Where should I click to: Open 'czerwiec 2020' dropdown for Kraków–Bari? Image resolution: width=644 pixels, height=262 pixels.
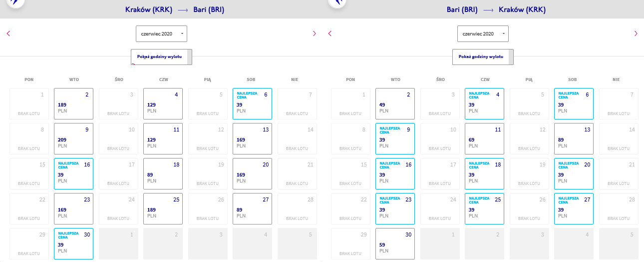[162, 33]
